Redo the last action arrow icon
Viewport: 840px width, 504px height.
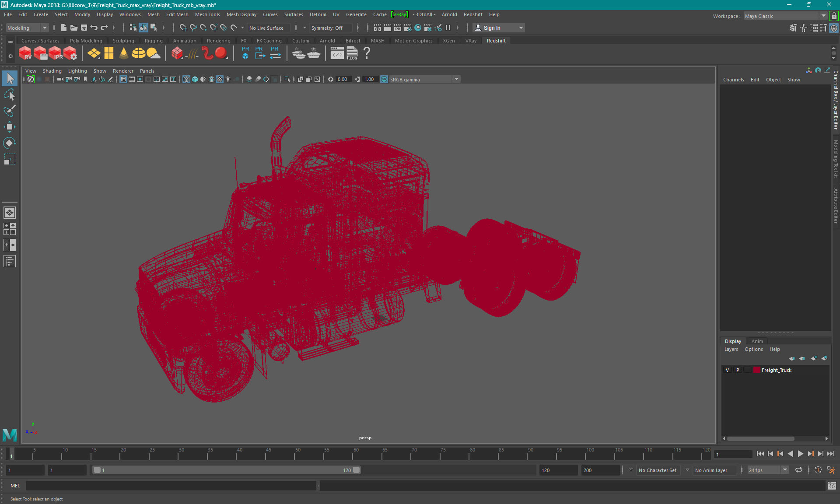click(x=104, y=28)
